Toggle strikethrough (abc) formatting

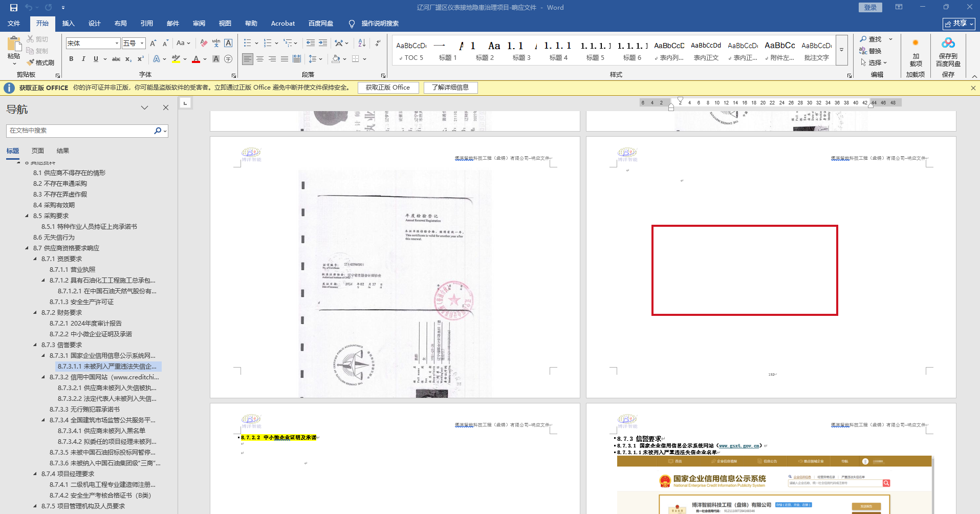[x=116, y=59]
